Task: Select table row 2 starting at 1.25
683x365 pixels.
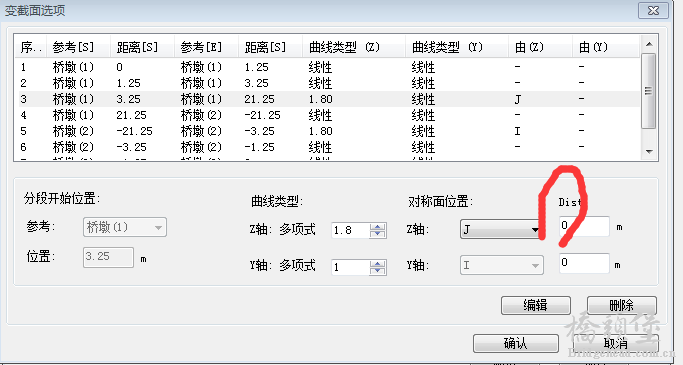Action: point(327,83)
